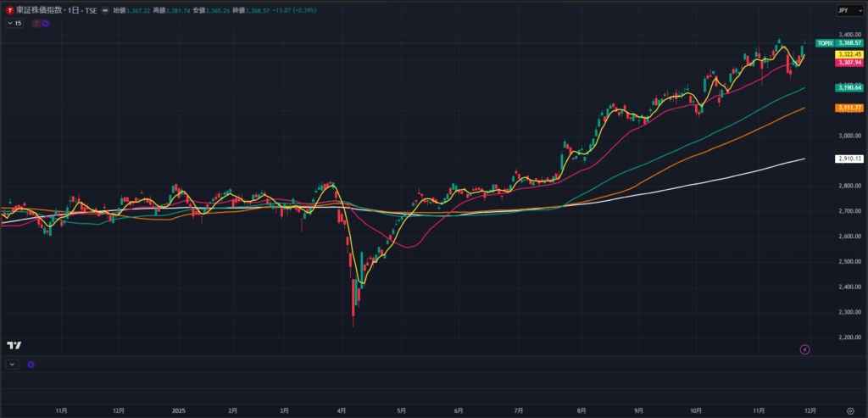Viewport: 868px width, 418px height.
Task: Open the JPY currency dropdown
Action: tap(843, 9)
